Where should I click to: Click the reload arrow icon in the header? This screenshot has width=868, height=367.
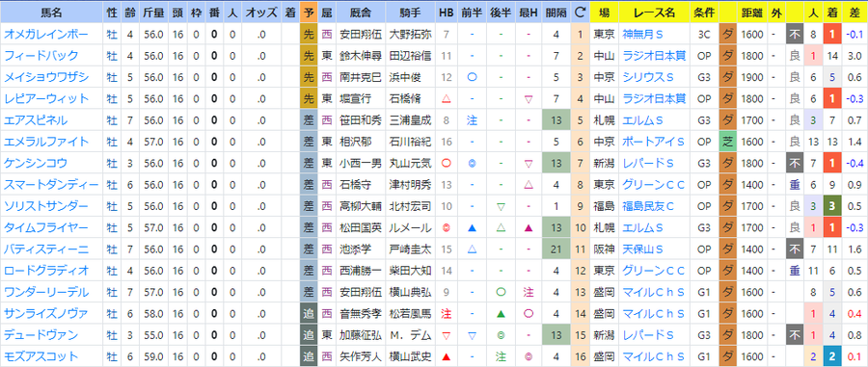click(580, 12)
